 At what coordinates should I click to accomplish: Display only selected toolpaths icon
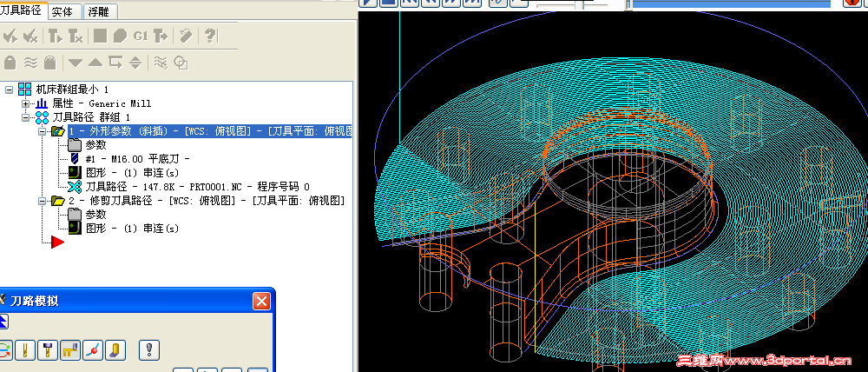[x=161, y=62]
